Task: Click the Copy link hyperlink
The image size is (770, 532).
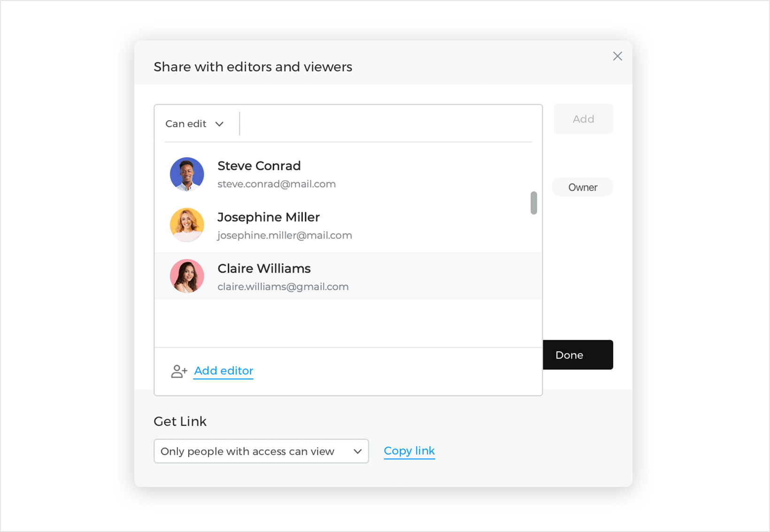Action: [409, 451]
